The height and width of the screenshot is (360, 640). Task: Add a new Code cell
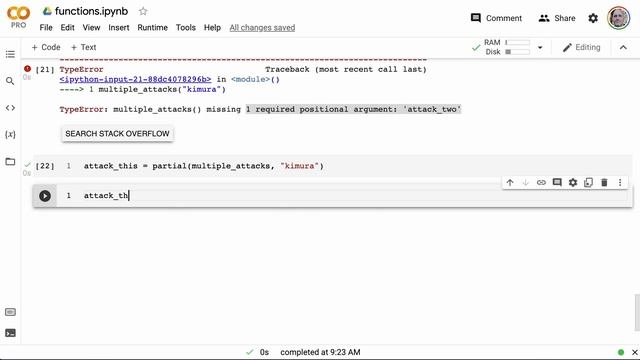tap(46, 47)
